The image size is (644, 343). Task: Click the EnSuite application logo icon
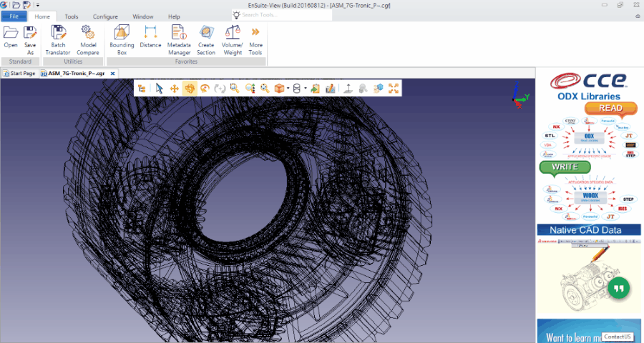pos(4,5)
